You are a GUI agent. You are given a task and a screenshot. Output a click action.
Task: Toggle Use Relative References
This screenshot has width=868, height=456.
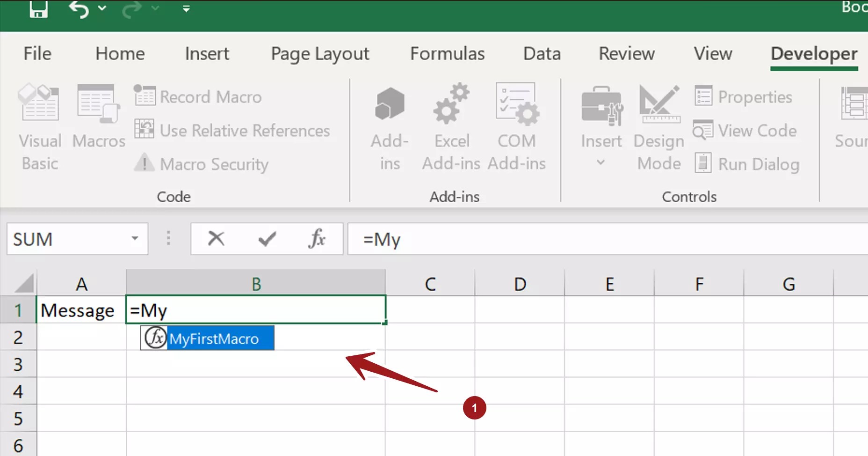[233, 130]
